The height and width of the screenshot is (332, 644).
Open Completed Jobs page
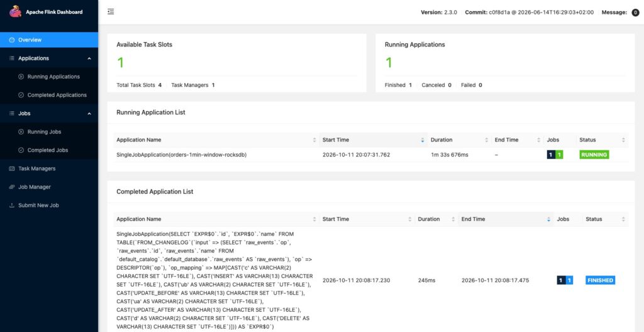point(49,150)
